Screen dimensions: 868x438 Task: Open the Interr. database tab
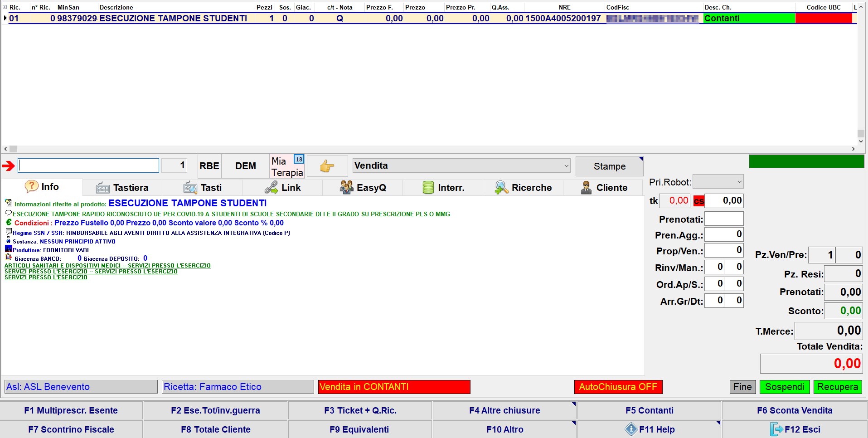[x=443, y=188]
